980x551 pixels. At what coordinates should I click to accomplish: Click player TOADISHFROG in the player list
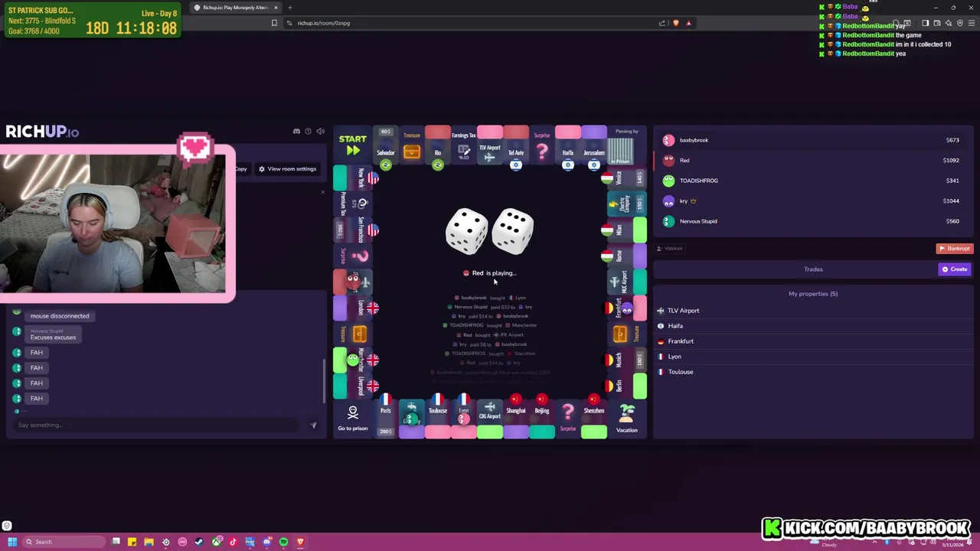click(813, 181)
